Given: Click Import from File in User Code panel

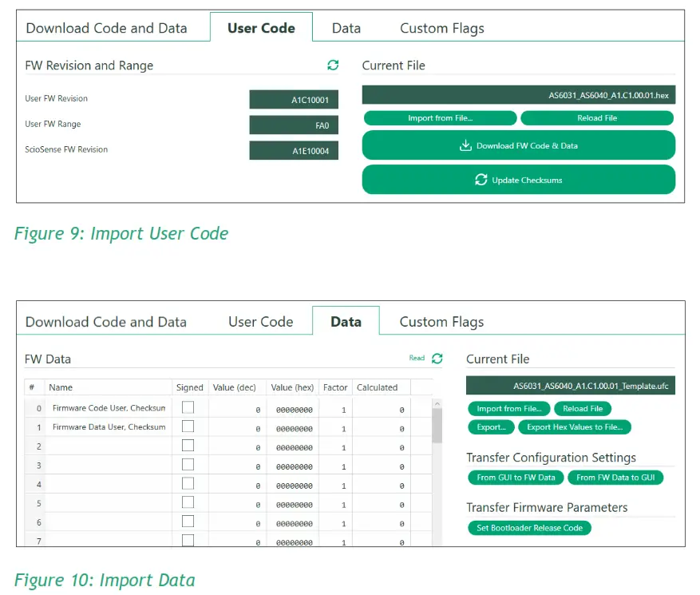Looking at the screenshot, I should 440,118.
